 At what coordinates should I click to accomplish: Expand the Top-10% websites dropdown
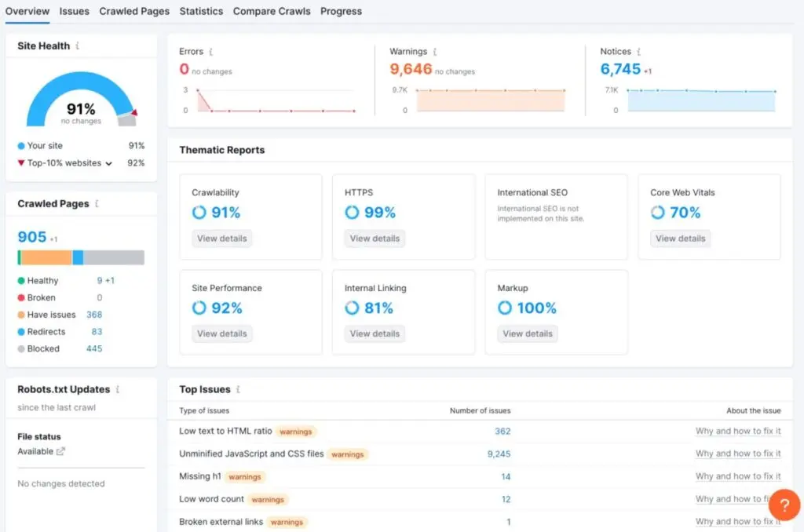coord(108,163)
